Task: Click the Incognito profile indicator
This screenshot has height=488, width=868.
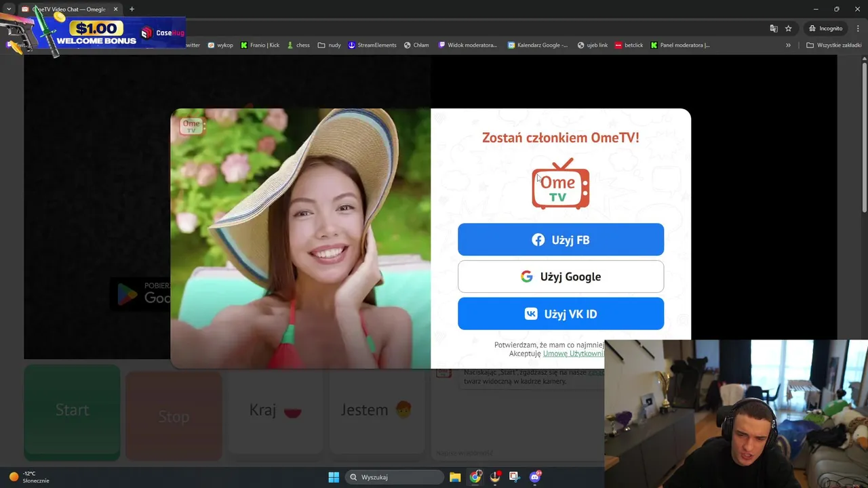Action: point(825,28)
